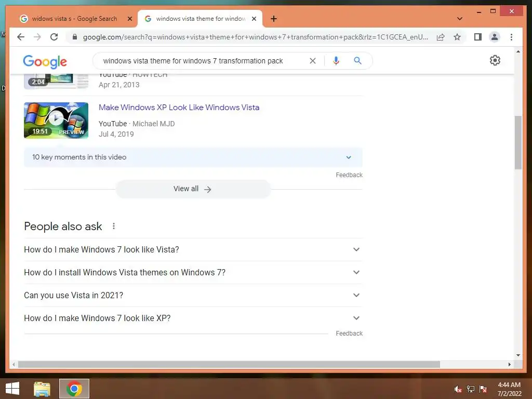Click the horizontal scrollbar thumb
The height and width of the screenshot is (399, 532).
click(229, 364)
